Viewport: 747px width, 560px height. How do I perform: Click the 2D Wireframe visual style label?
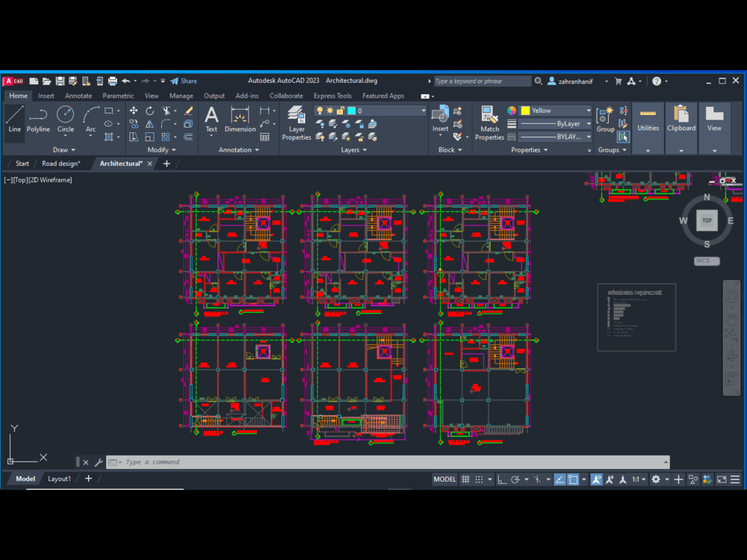[51, 180]
